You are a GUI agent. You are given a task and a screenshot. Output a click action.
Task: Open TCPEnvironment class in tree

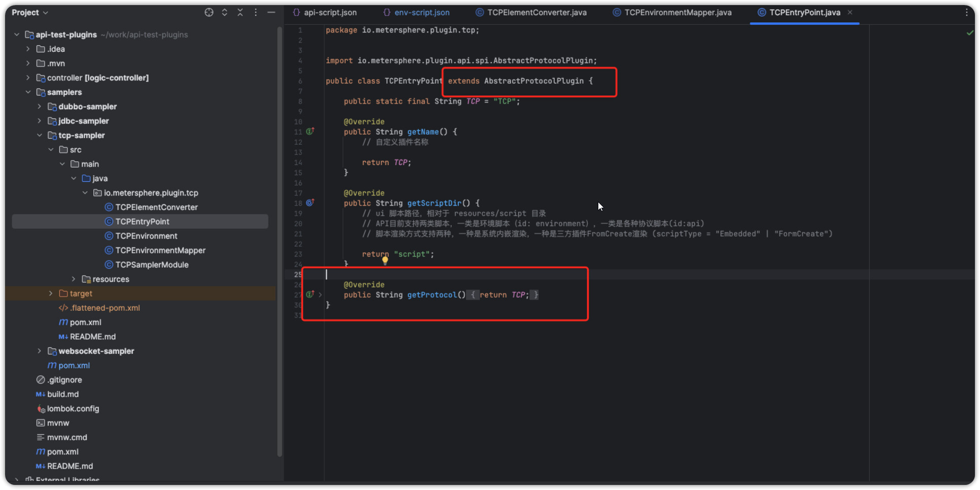[141, 236]
